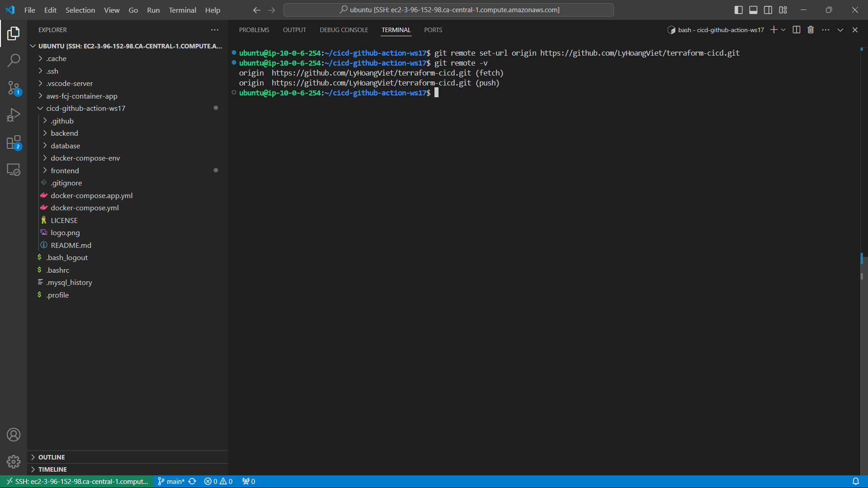
Task: Open the Run menu
Action: (x=153, y=10)
